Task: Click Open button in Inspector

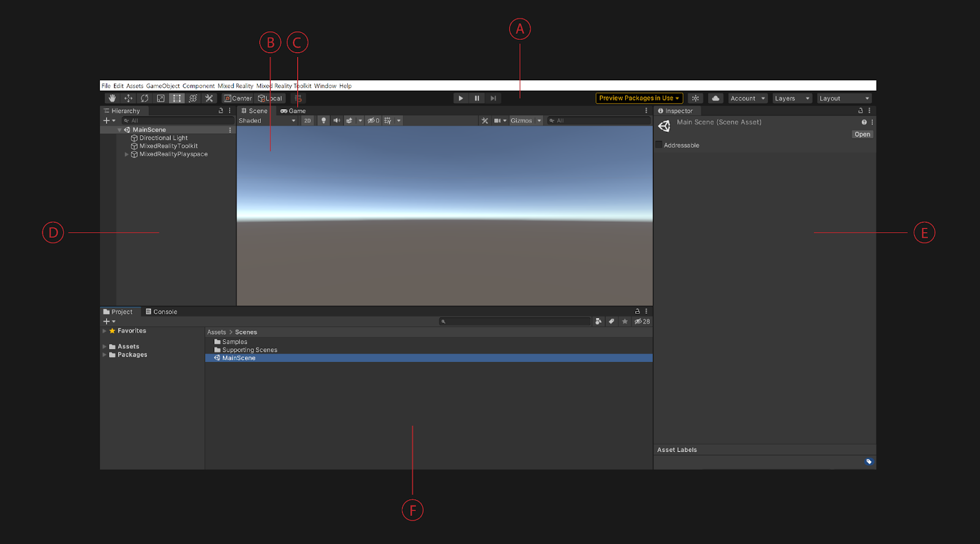Action: [862, 134]
